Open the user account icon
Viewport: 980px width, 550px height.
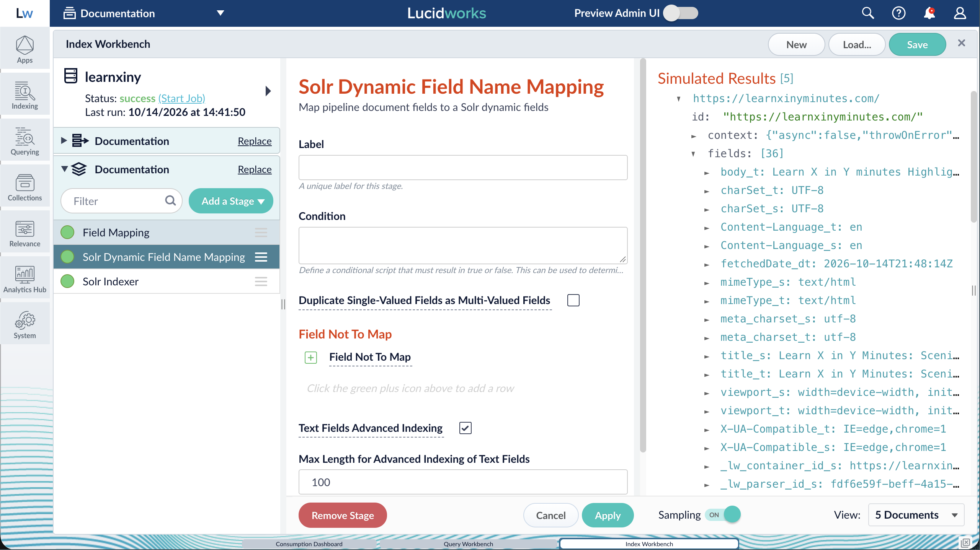(x=960, y=13)
